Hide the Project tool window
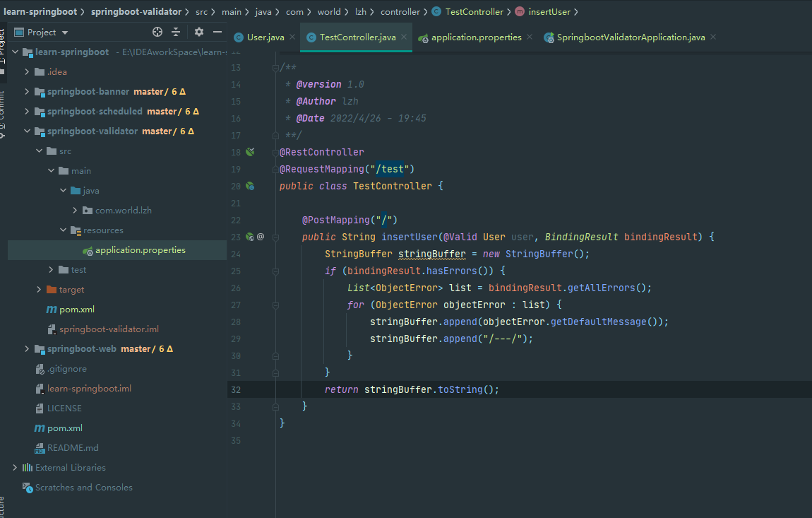The image size is (812, 518). pyautogui.click(x=217, y=32)
